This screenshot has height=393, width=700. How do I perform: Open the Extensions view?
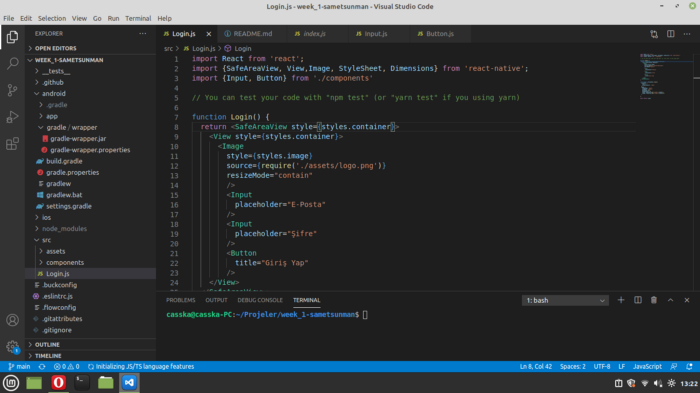click(12, 144)
